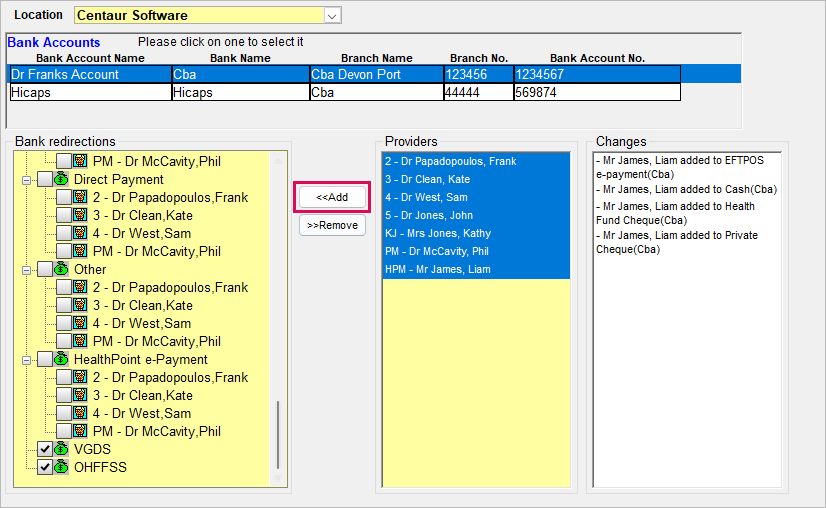Tick Dr Clean checkbox under Direct Payment
Image resolution: width=826 pixels, height=508 pixels.
pos(64,215)
